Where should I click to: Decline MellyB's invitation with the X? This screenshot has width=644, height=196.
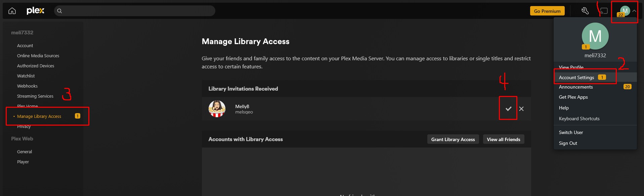pos(521,108)
